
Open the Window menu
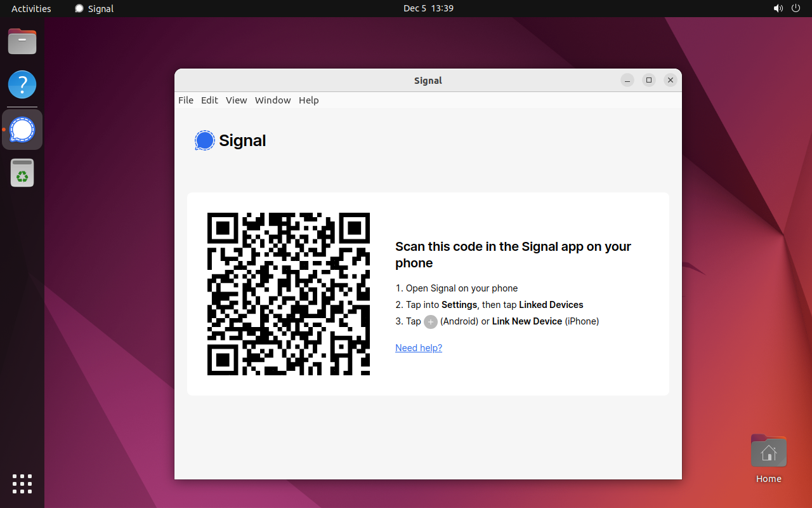point(273,100)
